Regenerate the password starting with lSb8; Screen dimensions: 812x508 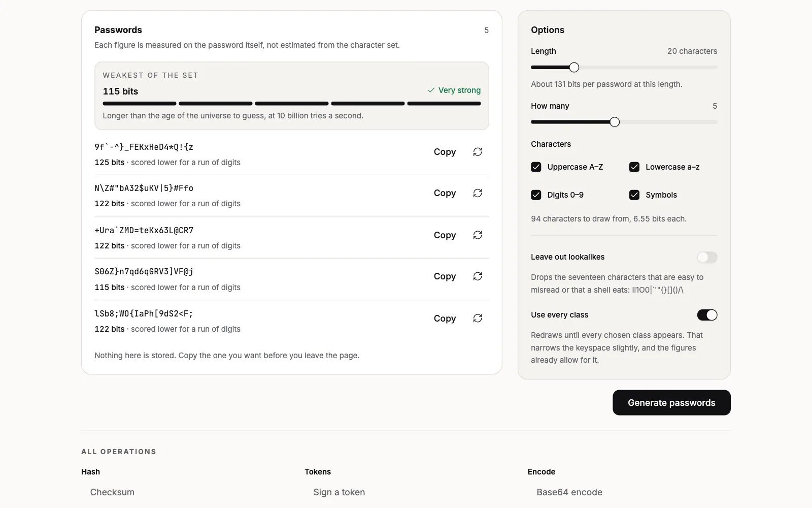(x=478, y=319)
